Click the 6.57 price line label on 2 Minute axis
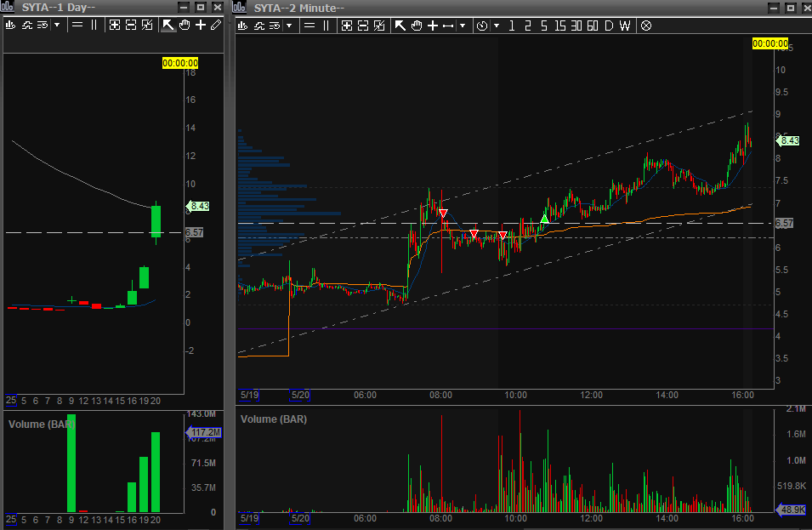The height and width of the screenshot is (530, 812). point(784,223)
